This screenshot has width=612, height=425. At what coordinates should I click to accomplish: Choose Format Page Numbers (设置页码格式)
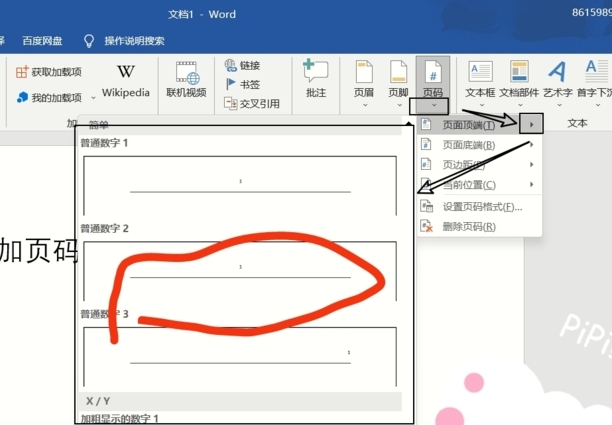pos(481,207)
